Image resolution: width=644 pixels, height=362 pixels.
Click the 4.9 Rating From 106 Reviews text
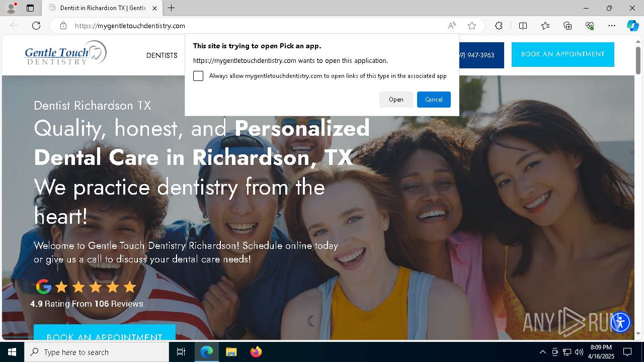coord(87,304)
